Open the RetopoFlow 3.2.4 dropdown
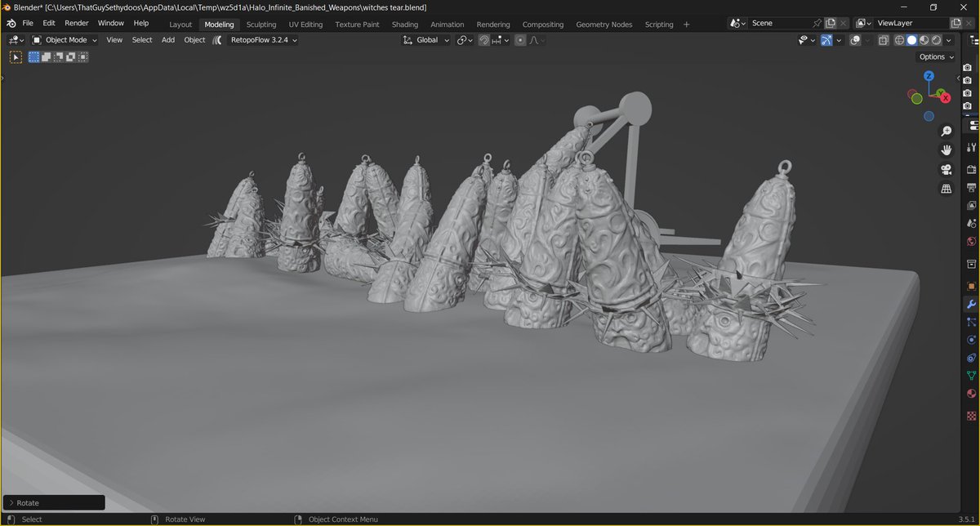980x526 pixels. pos(264,39)
